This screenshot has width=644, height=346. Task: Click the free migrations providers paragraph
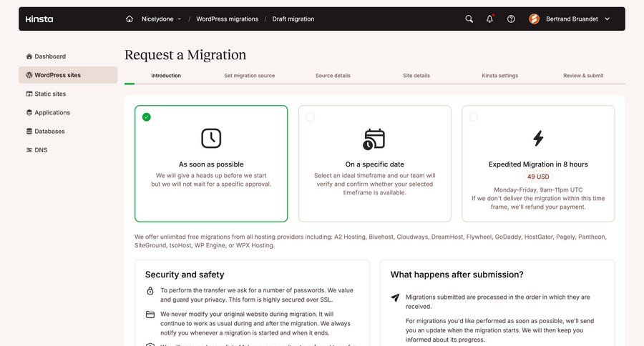371,241
